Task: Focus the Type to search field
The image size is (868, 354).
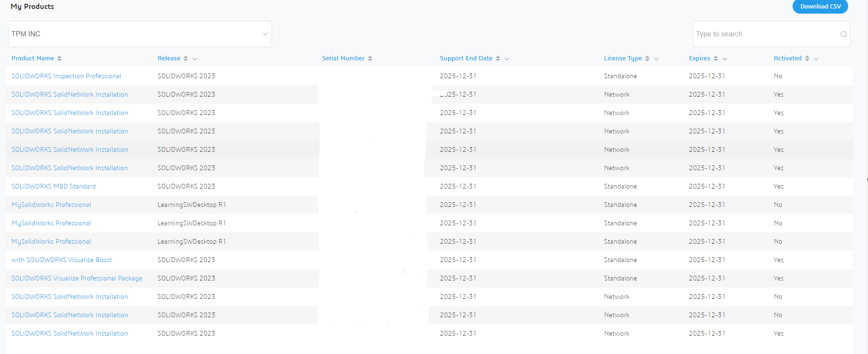Action: click(764, 34)
